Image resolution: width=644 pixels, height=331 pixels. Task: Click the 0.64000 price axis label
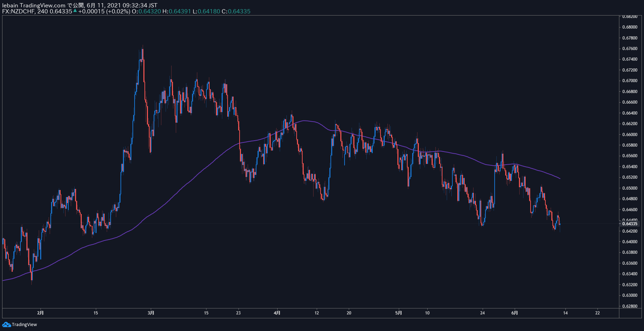[x=630, y=242]
